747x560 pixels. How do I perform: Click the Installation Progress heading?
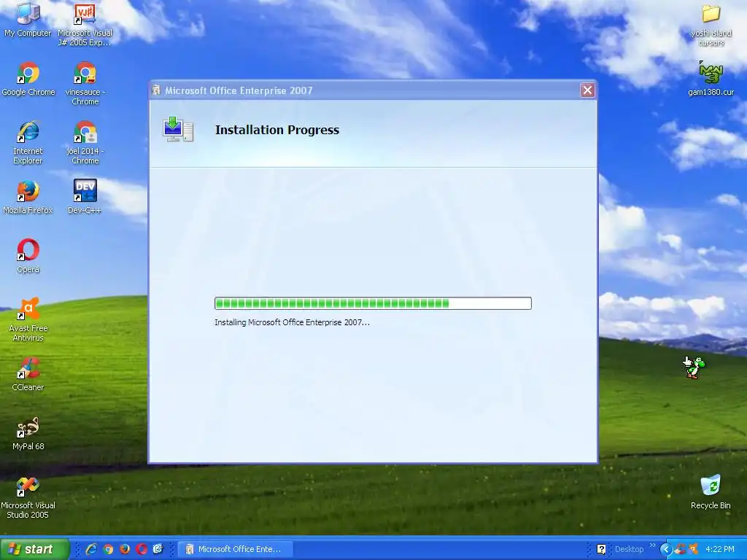pos(277,130)
